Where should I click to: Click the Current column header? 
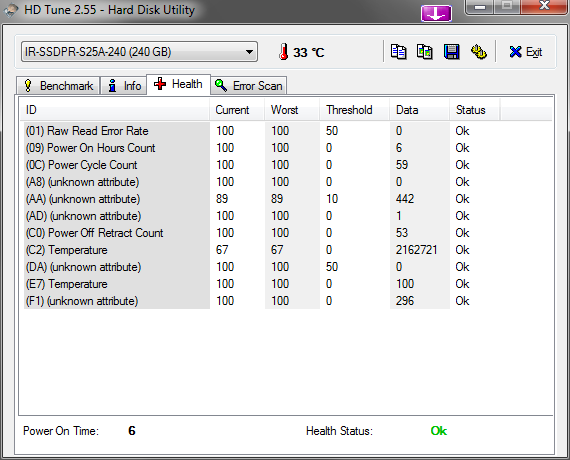(237, 110)
